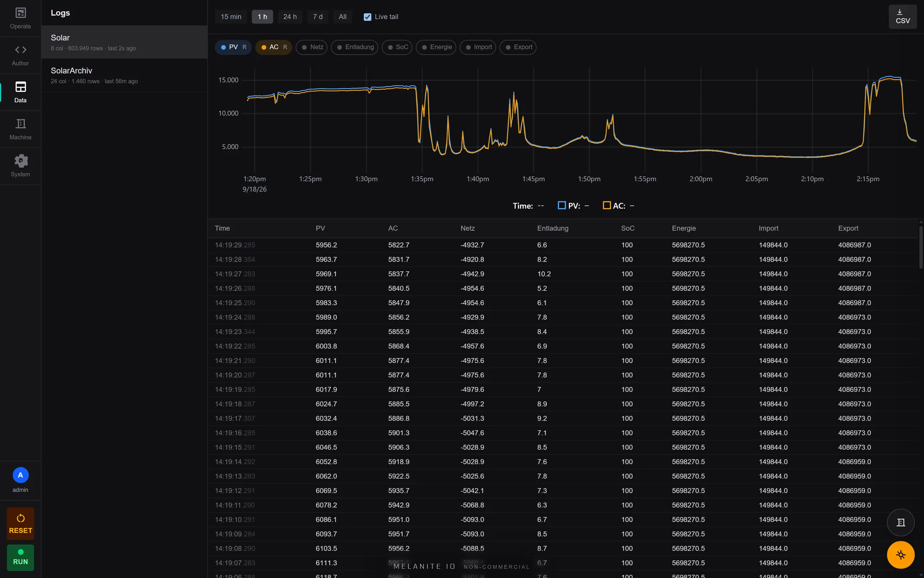The width and height of the screenshot is (924, 578).
Task: Click the round machine floating button
Action: pyautogui.click(x=900, y=523)
